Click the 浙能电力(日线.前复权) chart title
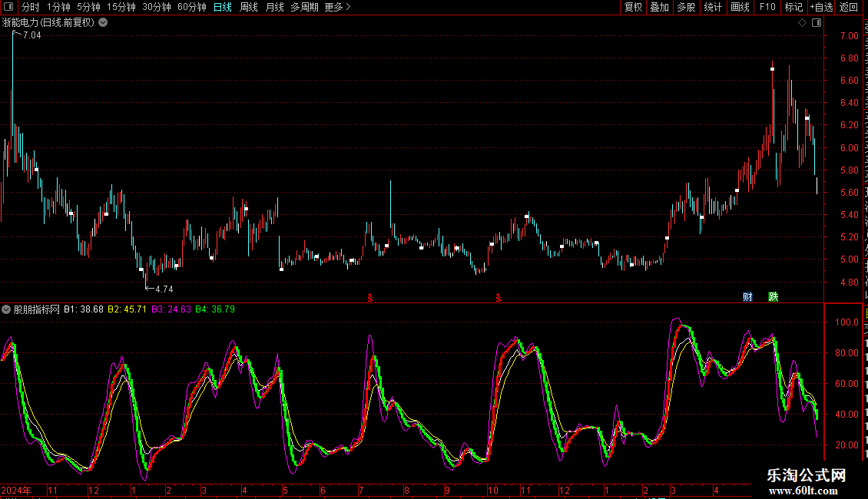868x499 pixels. (48, 23)
